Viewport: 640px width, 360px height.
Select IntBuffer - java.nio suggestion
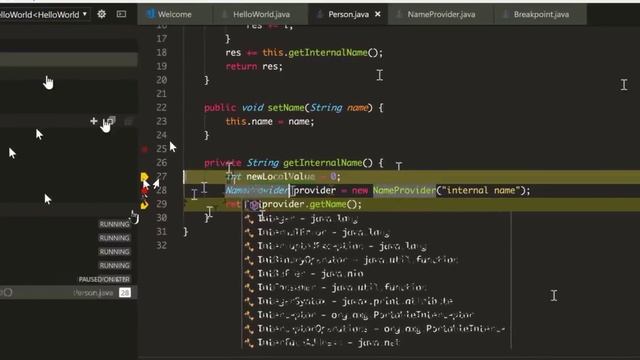click(x=376, y=273)
